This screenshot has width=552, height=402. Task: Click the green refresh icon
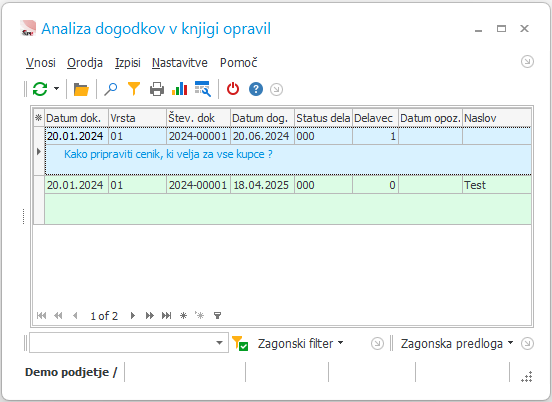[x=40, y=89]
